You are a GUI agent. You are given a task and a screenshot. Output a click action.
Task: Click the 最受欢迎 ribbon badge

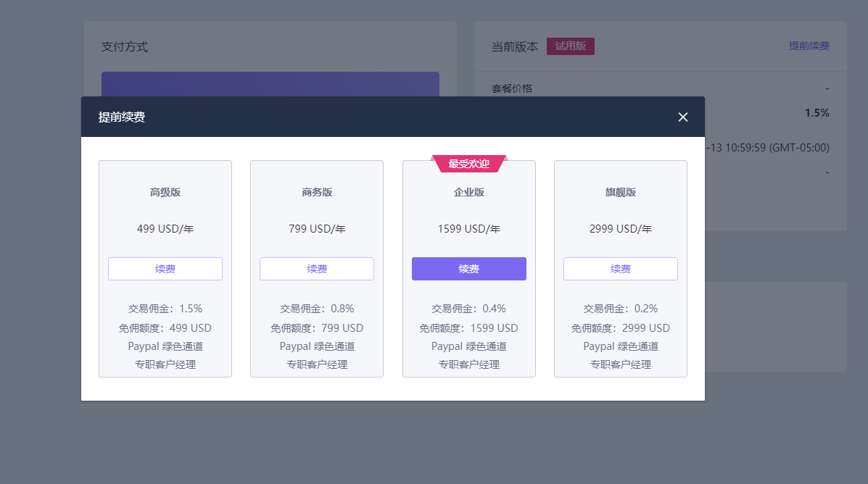469,164
